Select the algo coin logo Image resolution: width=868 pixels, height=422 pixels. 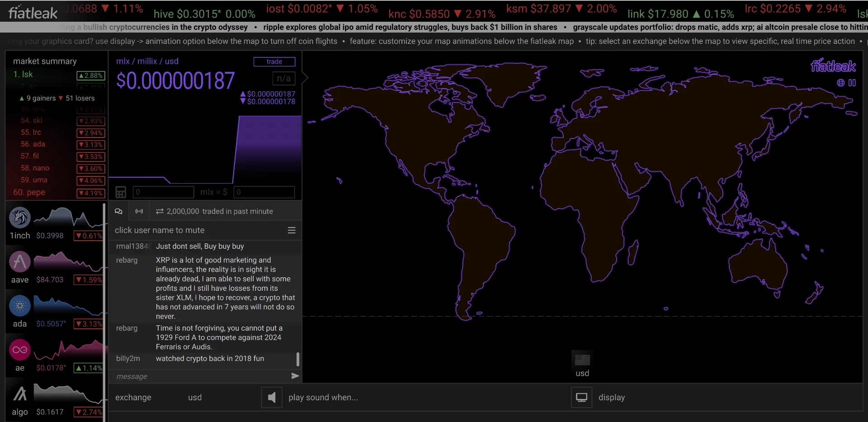[20, 394]
